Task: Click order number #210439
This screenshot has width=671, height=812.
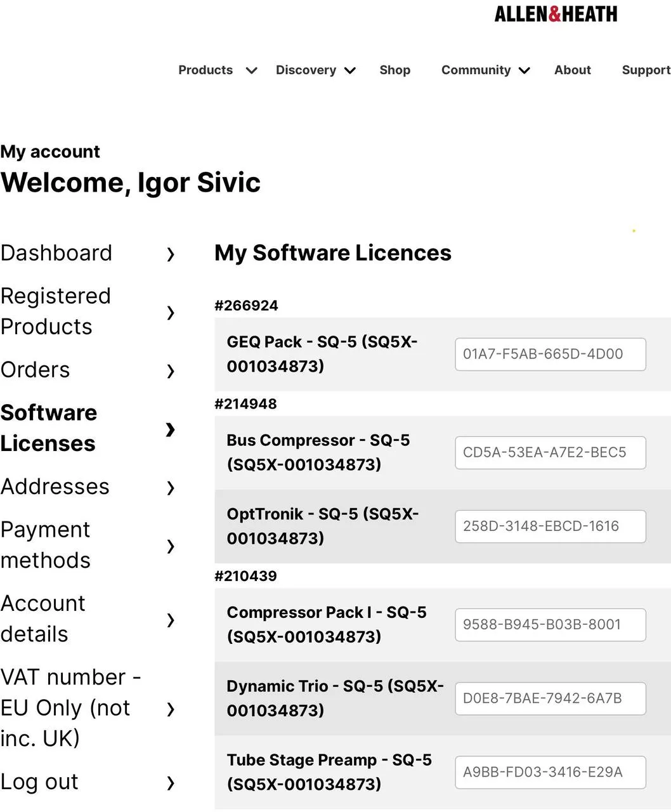Action: (x=245, y=576)
